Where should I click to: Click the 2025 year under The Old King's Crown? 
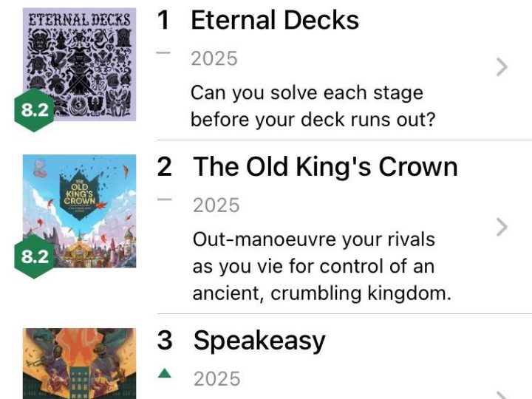coord(216,205)
